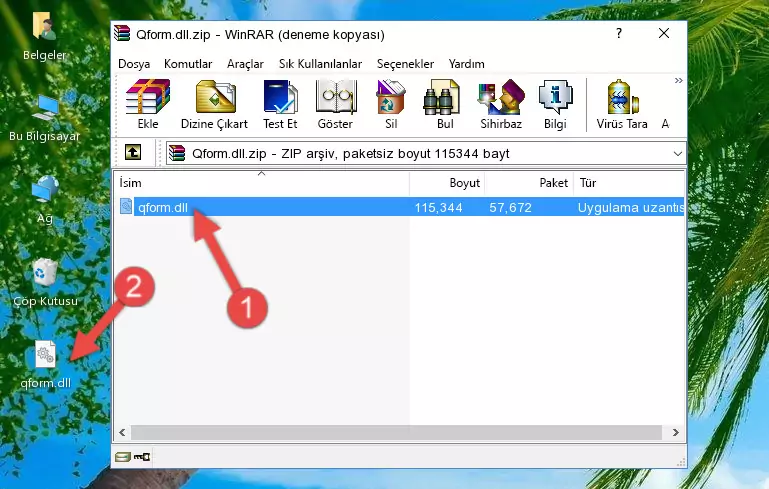Click the Sil delete icon
Viewport: 769px width, 489px height.
coord(391,104)
